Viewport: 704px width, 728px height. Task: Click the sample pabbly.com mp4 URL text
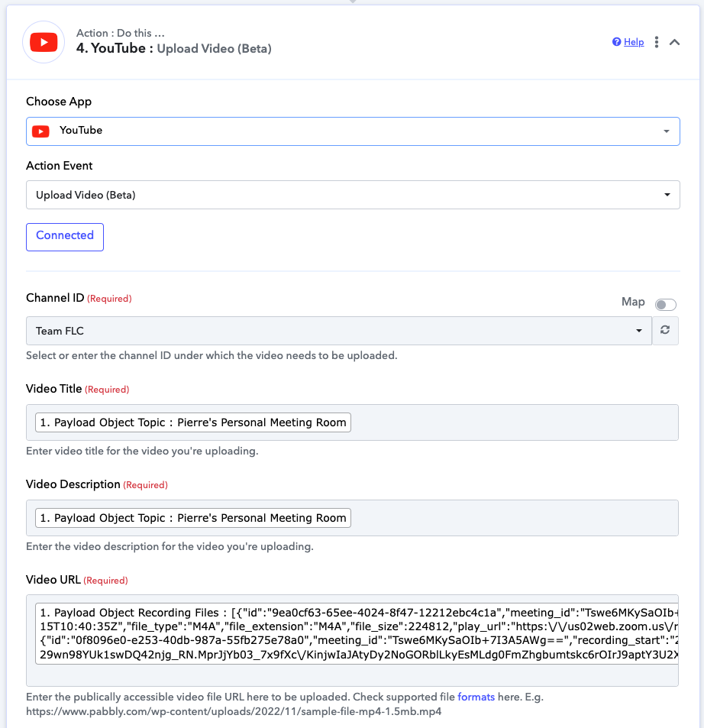pos(234,711)
